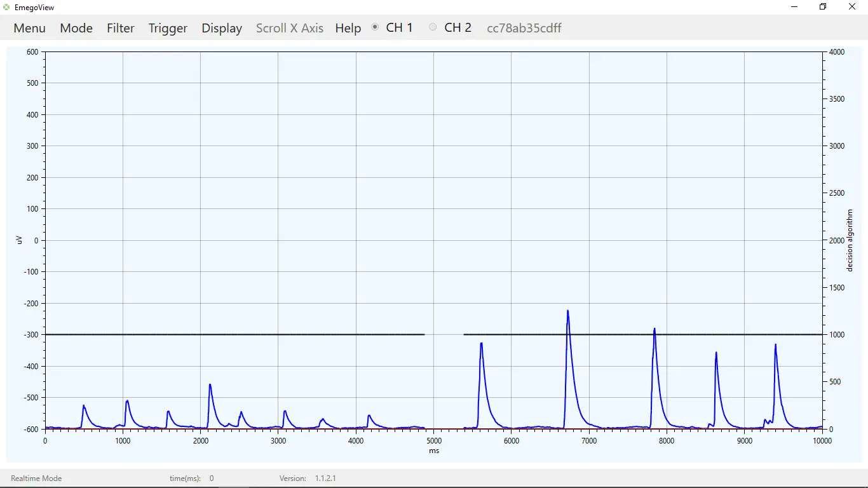Click the EmegoView title text
The height and width of the screenshot is (488, 868).
coord(34,7)
